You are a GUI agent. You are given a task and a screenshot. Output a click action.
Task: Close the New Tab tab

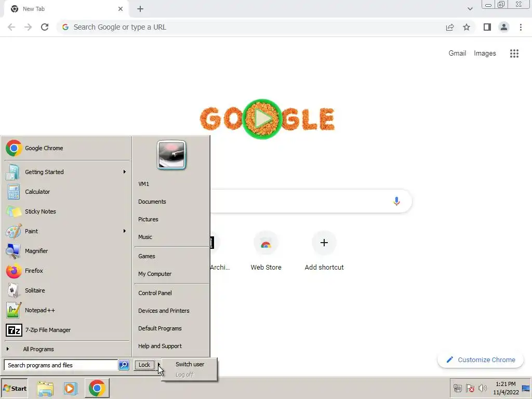point(121,9)
